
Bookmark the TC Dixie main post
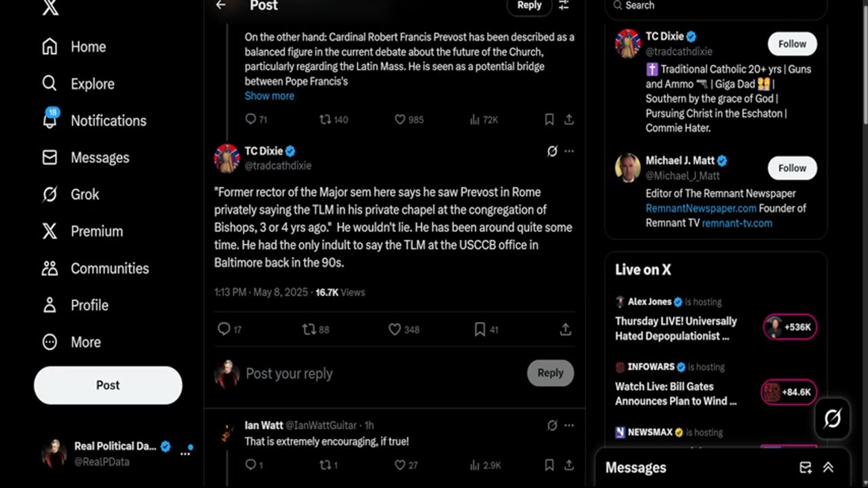point(479,329)
